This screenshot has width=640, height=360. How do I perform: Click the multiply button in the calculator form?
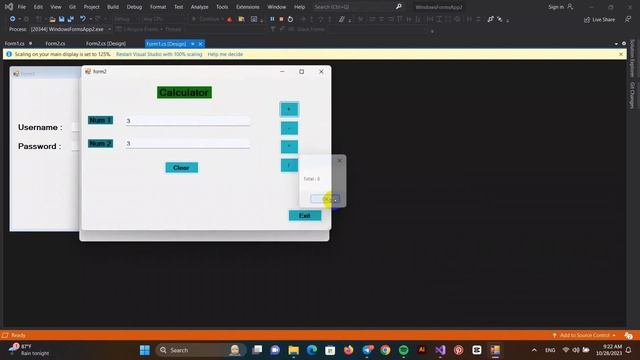coord(289,147)
